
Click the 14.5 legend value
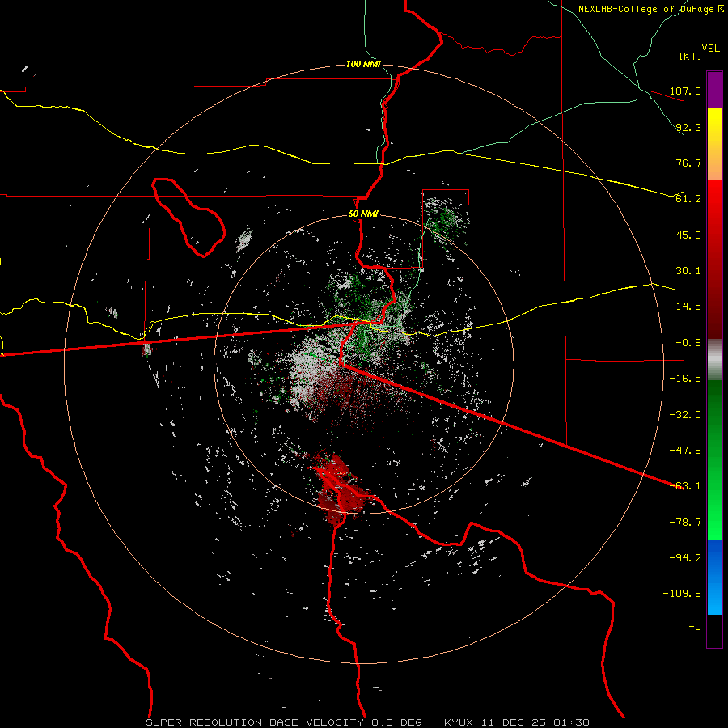click(688, 307)
